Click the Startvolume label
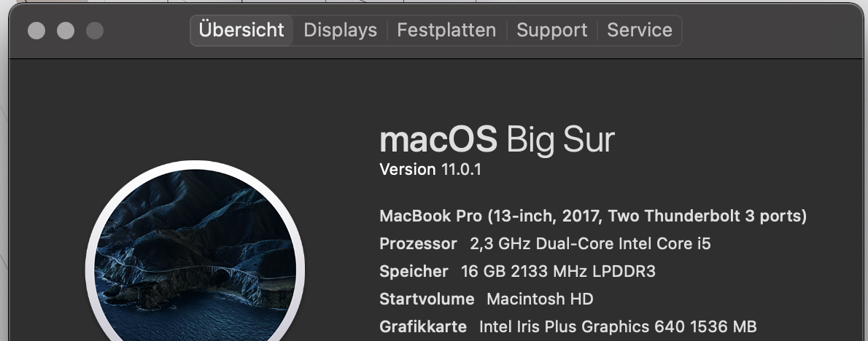Screen dimensions: 868x341 pos(427,299)
